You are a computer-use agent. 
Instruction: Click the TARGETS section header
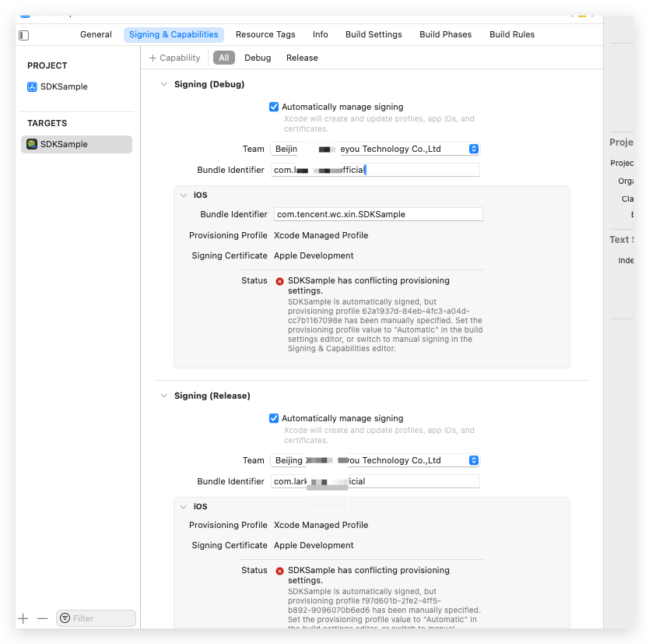pyautogui.click(x=47, y=123)
